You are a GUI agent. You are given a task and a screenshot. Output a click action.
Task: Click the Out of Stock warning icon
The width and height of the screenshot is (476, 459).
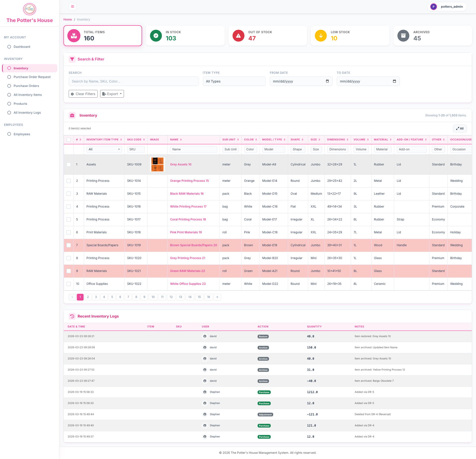238,36
